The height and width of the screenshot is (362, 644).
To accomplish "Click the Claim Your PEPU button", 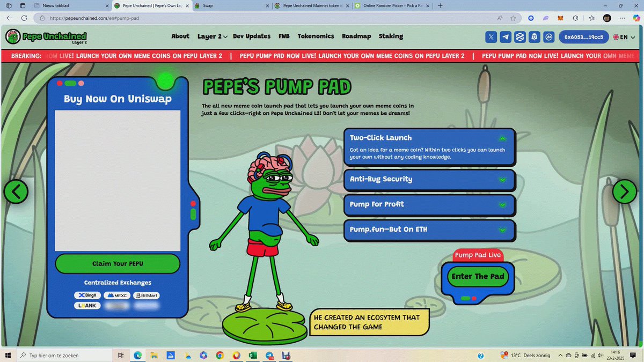I will (x=118, y=264).
